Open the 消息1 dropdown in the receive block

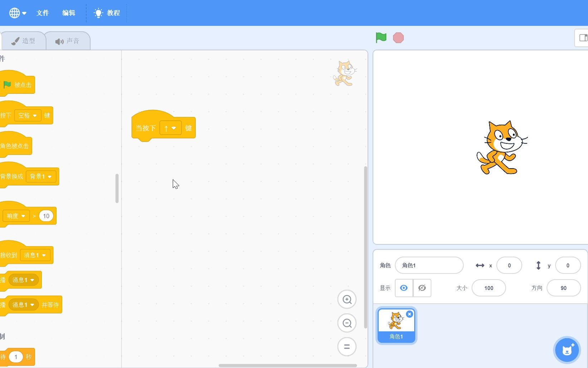tap(35, 255)
